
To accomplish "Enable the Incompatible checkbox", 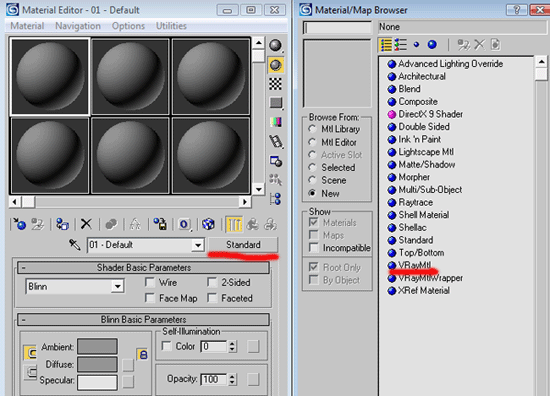I will coord(314,248).
